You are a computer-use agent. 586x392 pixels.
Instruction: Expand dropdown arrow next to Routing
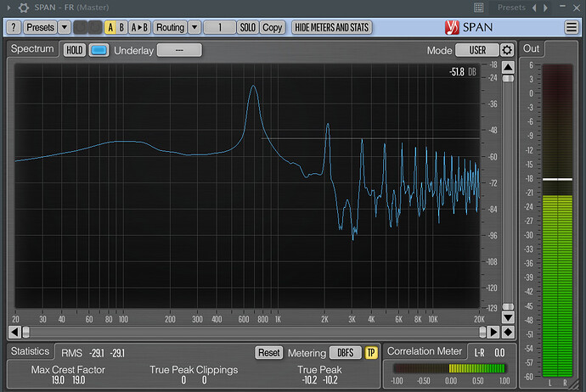pyautogui.click(x=194, y=27)
